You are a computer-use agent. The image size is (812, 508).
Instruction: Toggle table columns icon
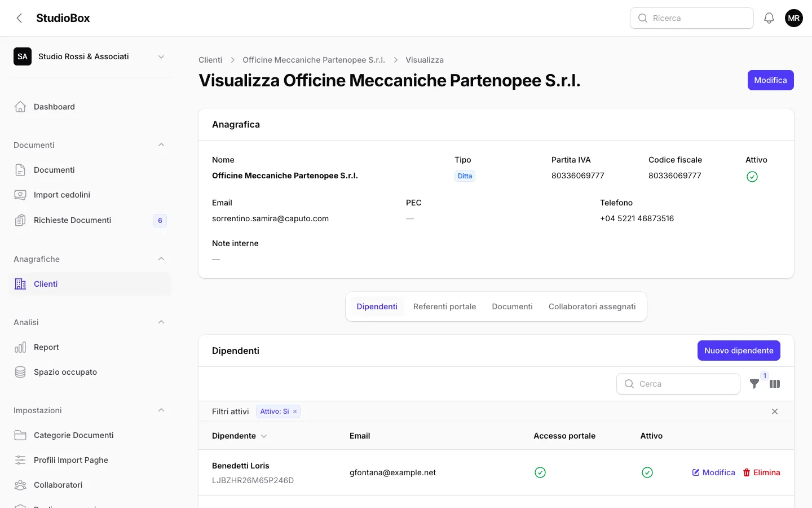(775, 384)
